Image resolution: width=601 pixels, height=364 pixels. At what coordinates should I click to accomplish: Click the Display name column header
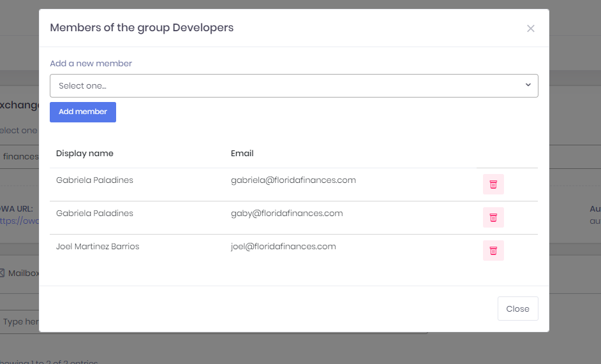(x=85, y=153)
